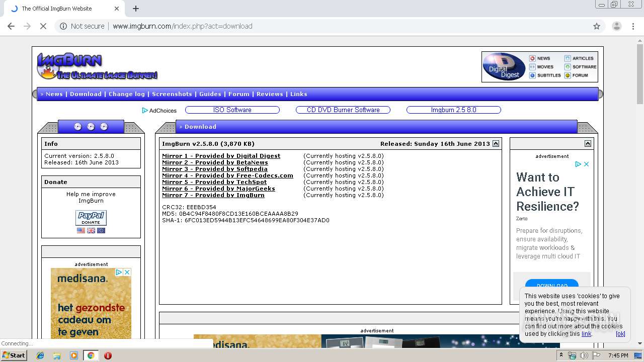This screenshot has height=362, width=644.
Task: Close the Zerto ad with X
Action: pos(586,164)
